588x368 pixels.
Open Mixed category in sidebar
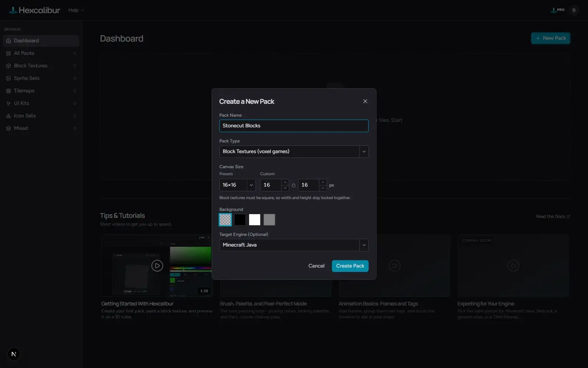41,128
